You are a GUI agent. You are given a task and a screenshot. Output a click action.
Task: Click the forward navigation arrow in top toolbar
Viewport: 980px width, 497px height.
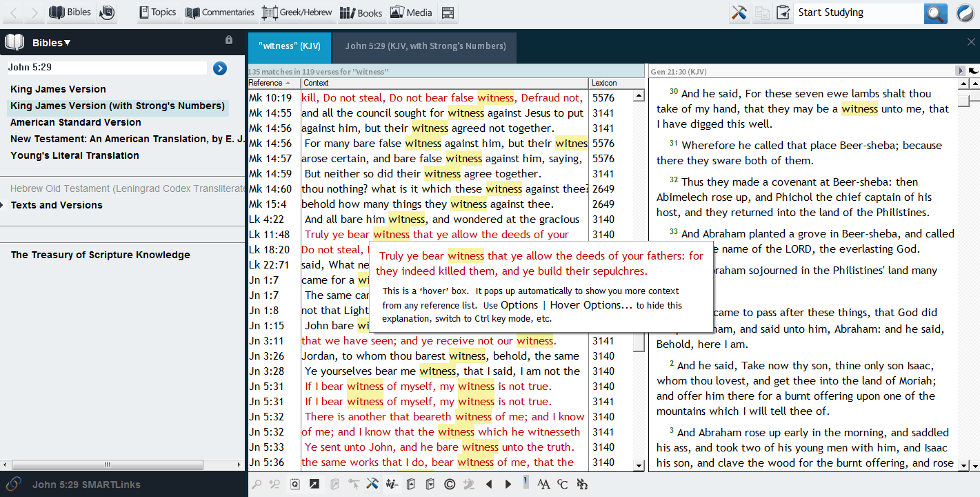pyautogui.click(x=34, y=12)
